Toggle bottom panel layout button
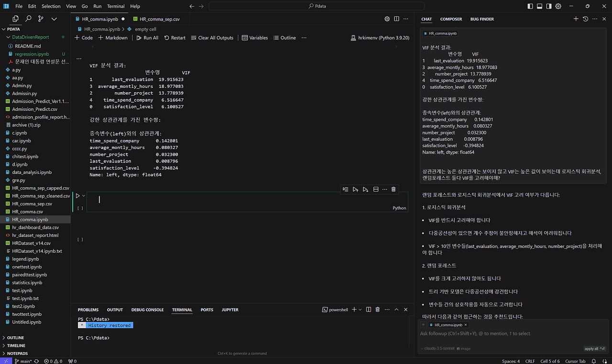612x364 pixels. coord(539,6)
